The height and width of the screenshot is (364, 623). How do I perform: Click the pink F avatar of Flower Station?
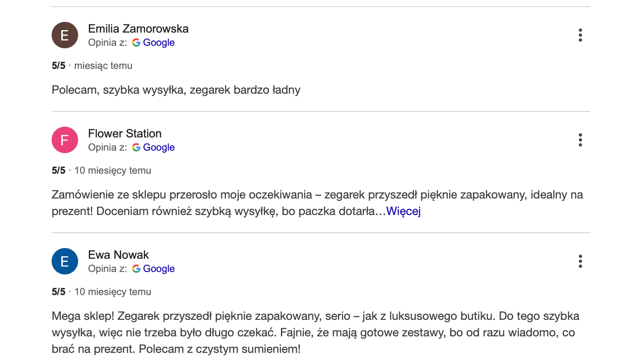tap(65, 140)
